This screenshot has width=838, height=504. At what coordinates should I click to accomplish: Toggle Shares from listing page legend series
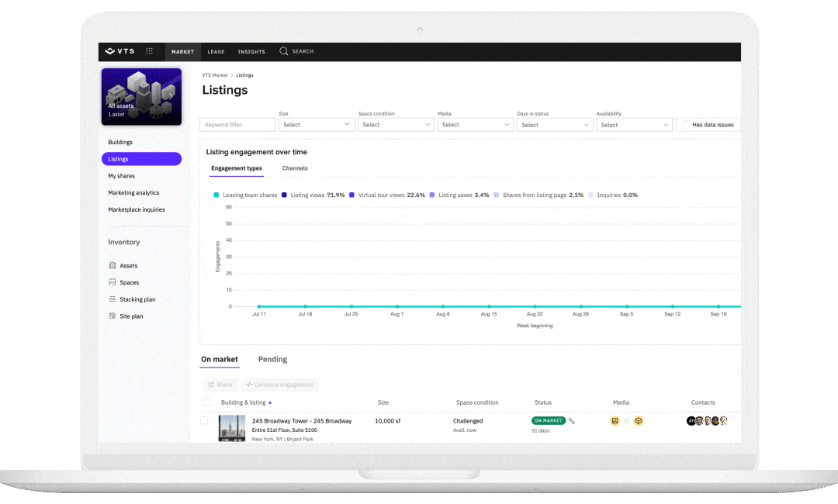538,195
